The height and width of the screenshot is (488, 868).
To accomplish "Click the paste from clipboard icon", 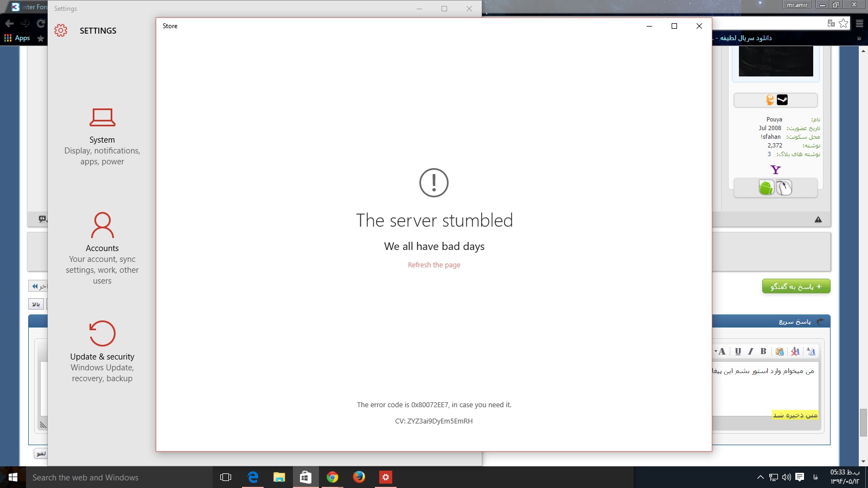I will coord(780,351).
